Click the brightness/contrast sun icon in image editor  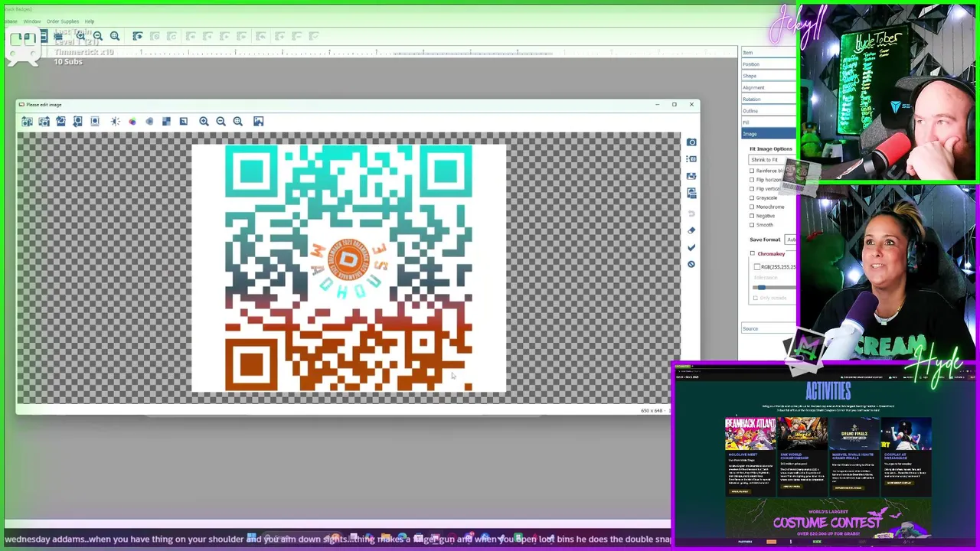pyautogui.click(x=115, y=121)
